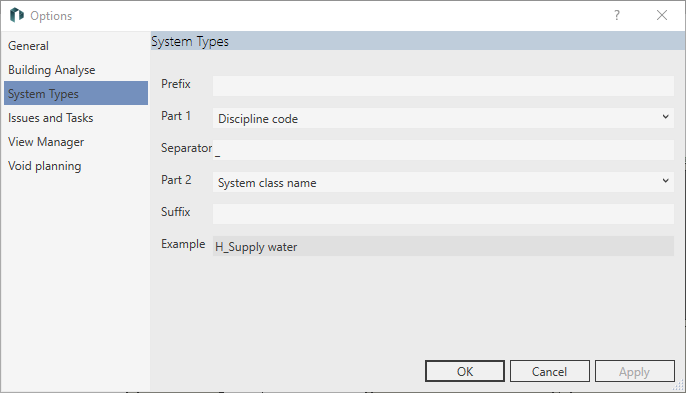Go to View Manager options
This screenshot has height=393, width=686.
[x=76, y=142]
